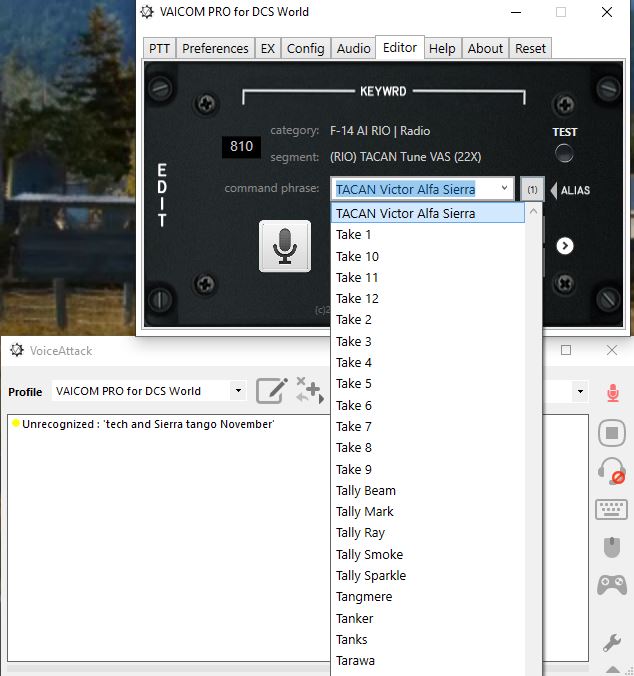
Task: Open the dropdown arrow at VoiceAttack's right edge
Action: point(580,391)
